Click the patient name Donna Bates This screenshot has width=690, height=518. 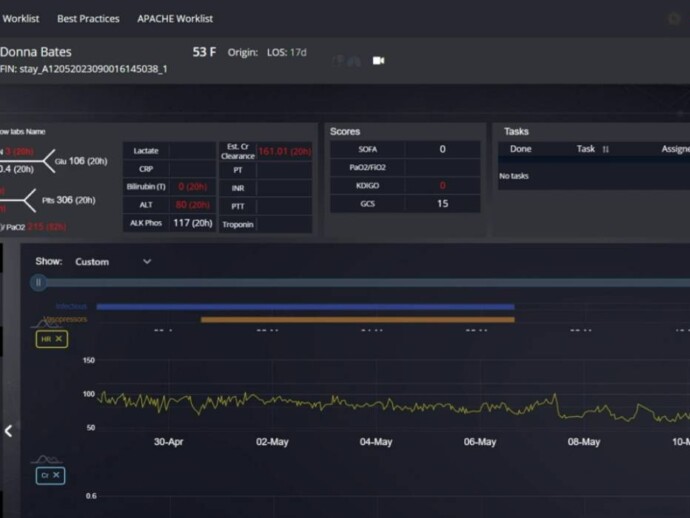[x=36, y=52]
